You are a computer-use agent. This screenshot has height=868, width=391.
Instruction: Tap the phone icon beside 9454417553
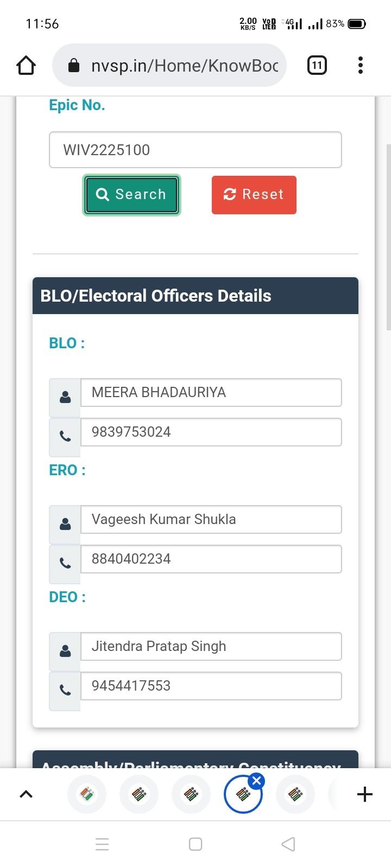pyautogui.click(x=65, y=691)
